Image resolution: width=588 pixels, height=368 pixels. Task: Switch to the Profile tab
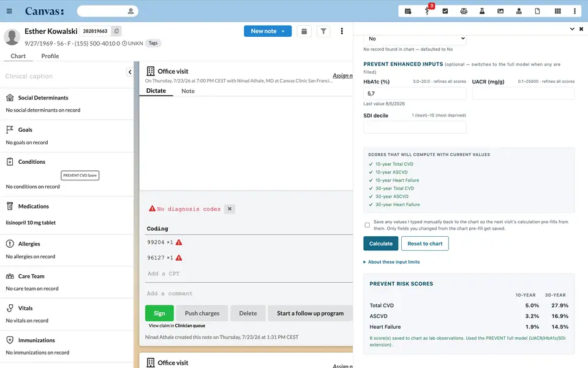(x=50, y=56)
